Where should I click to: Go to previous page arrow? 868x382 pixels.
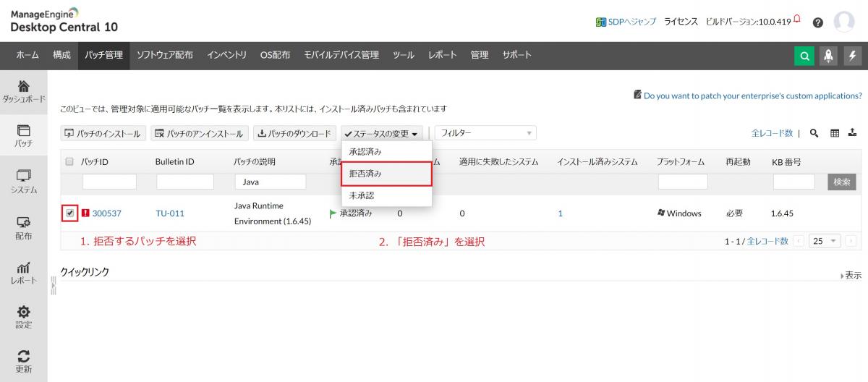coord(799,241)
